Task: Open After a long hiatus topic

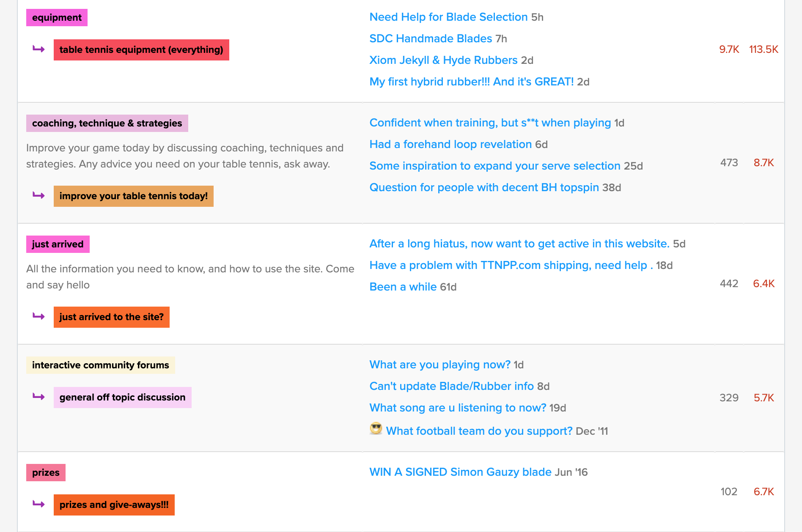Action: click(519, 244)
